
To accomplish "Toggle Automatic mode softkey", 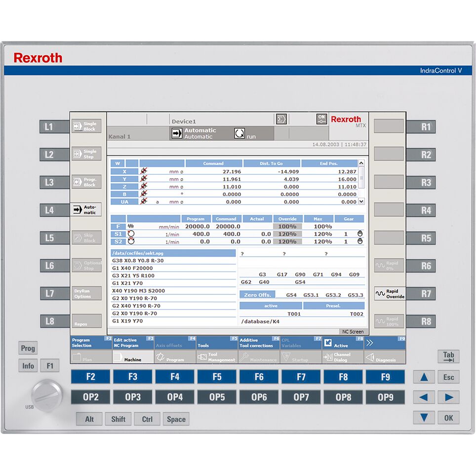I will click(x=86, y=210).
